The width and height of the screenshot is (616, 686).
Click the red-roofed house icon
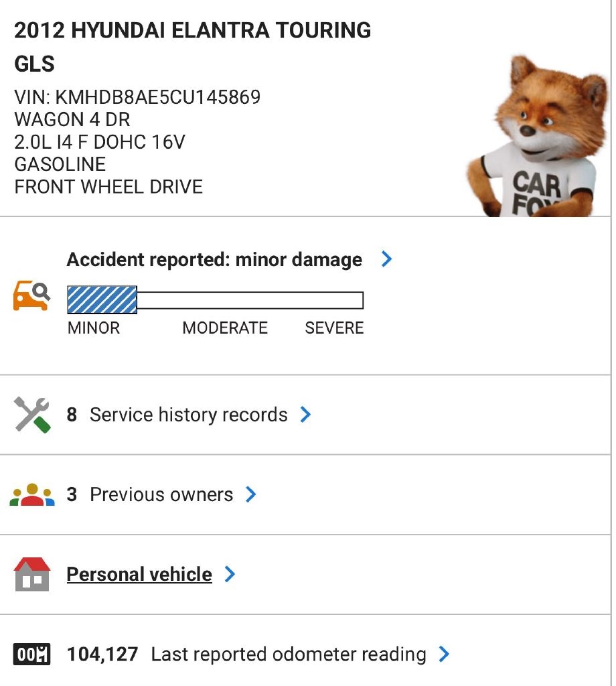point(32,574)
